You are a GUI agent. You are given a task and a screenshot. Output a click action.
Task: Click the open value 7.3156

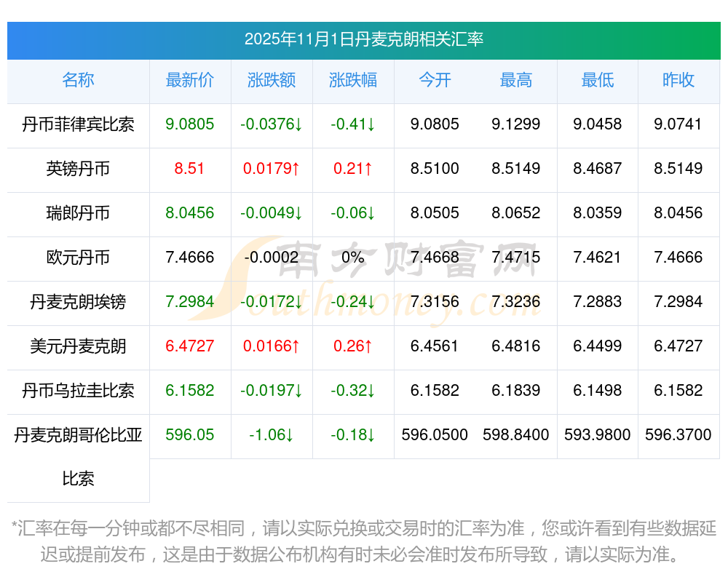point(435,301)
